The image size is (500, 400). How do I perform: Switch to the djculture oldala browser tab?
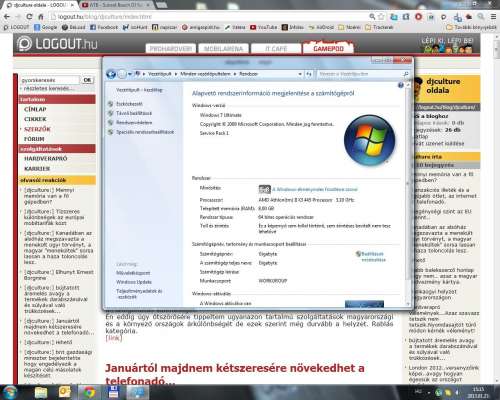point(39,5)
